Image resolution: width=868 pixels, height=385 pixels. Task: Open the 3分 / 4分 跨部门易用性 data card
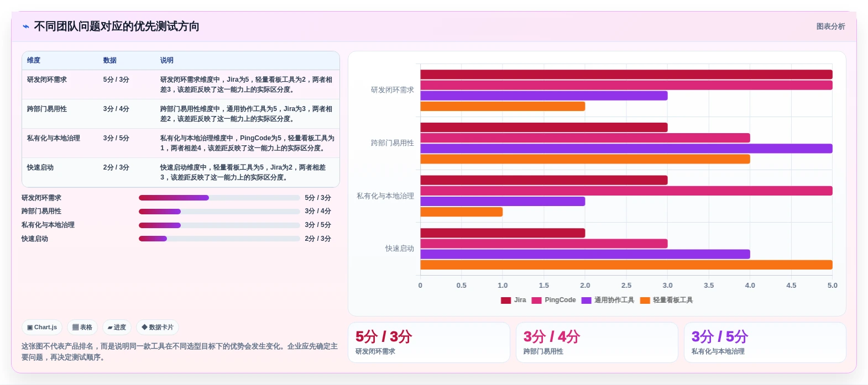597,342
